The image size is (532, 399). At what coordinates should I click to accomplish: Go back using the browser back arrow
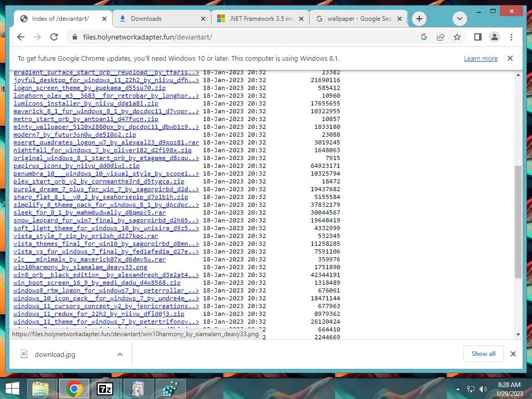(x=21, y=37)
